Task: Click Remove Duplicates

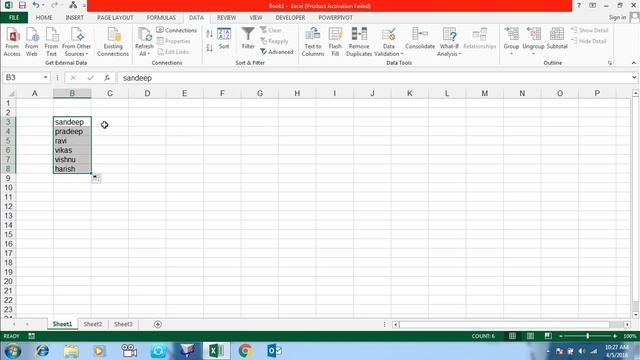Action: (359, 42)
